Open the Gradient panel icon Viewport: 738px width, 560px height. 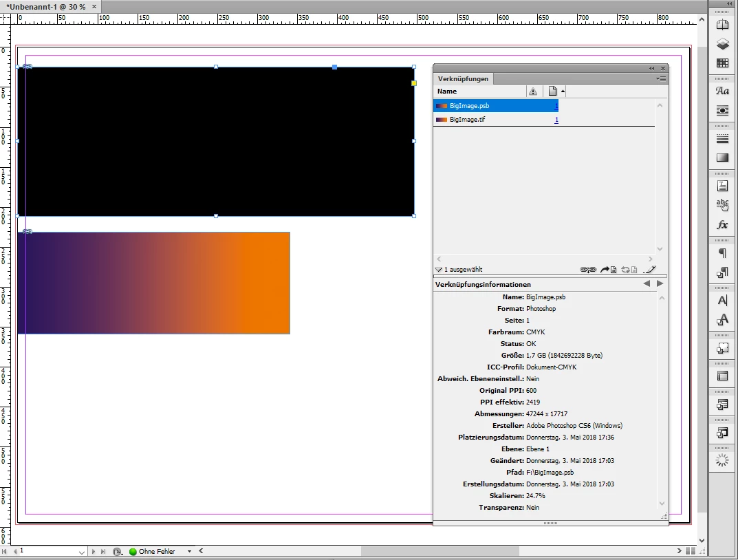coord(722,158)
